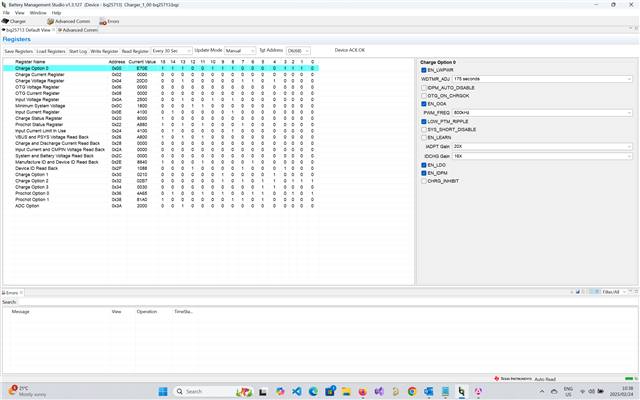Launch Copilot from the taskbar
Image resolution: width=640 pixels, height=400 pixels.
280,391
